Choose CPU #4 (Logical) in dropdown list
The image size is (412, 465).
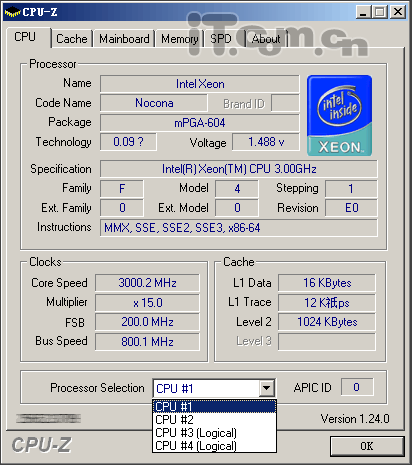[214, 446]
